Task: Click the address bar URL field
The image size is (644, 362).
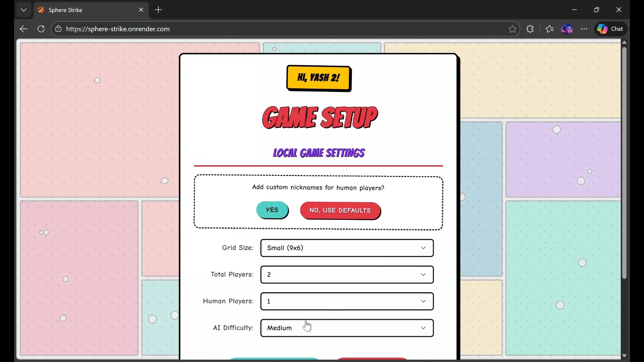Action: tap(268, 29)
